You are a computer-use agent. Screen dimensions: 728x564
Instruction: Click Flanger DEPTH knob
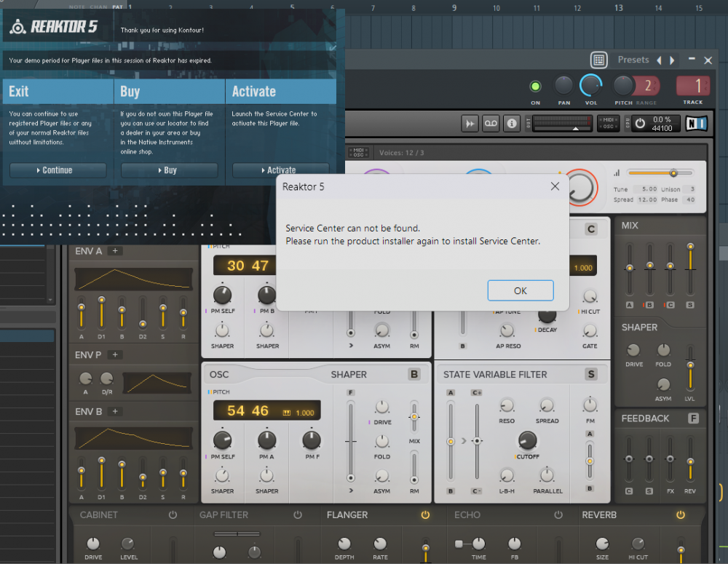tap(344, 543)
